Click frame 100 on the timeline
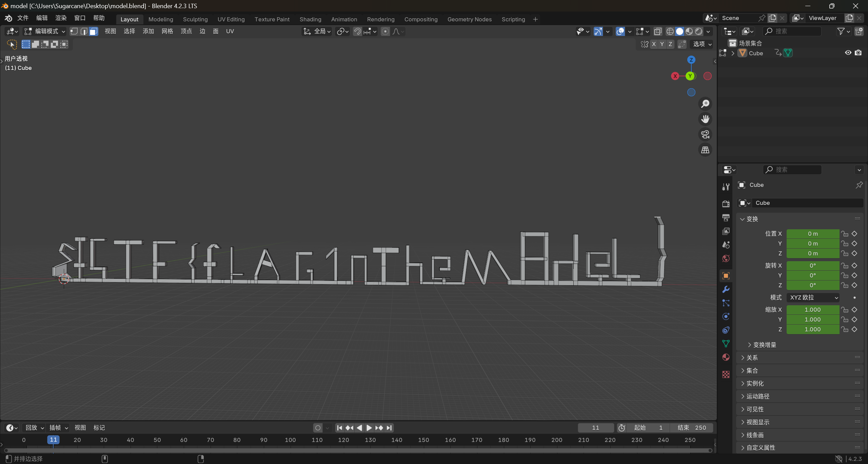Viewport: 868px width, 464px height. [x=290, y=440]
